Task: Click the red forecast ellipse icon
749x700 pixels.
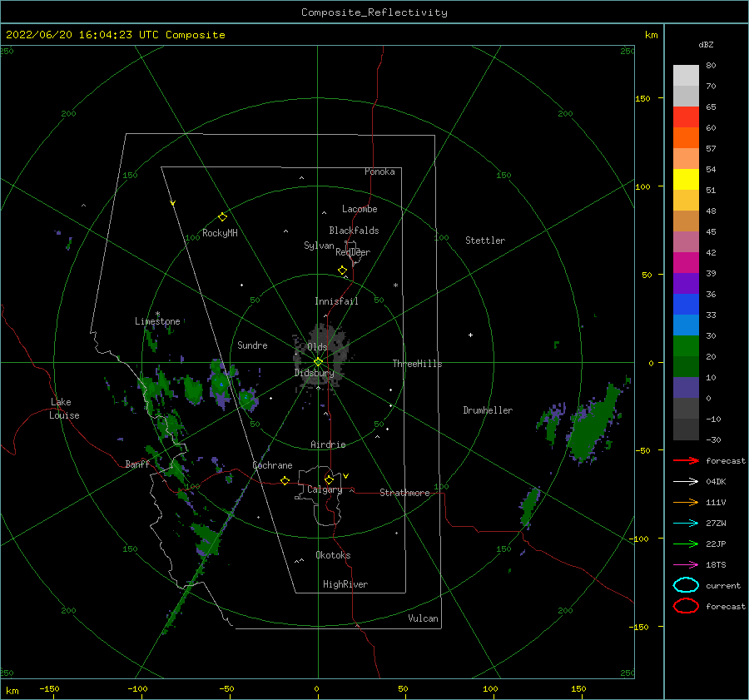Action: [x=686, y=606]
